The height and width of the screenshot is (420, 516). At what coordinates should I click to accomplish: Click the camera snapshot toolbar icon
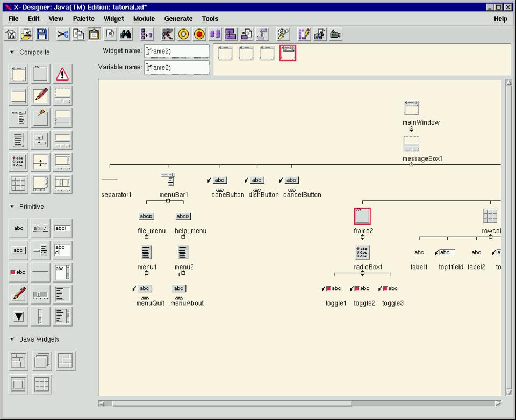click(320, 34)
